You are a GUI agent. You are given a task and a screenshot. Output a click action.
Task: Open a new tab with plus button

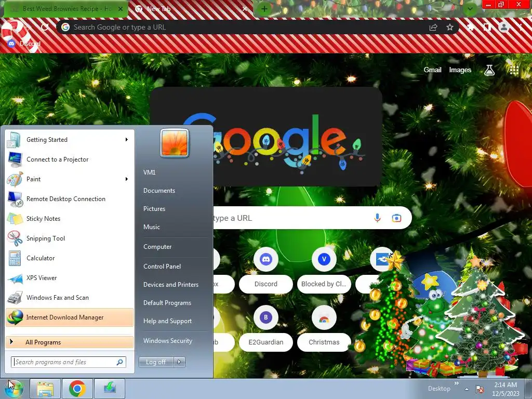pos(264,9)
